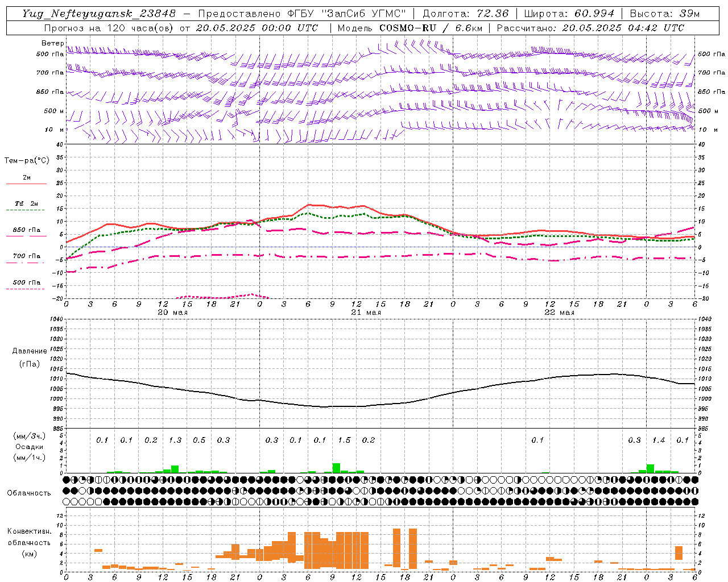Image resolution: width=728 pixels, height=582 pixels.
Task: Click the date label 22 мая
Action: point(560,313)
